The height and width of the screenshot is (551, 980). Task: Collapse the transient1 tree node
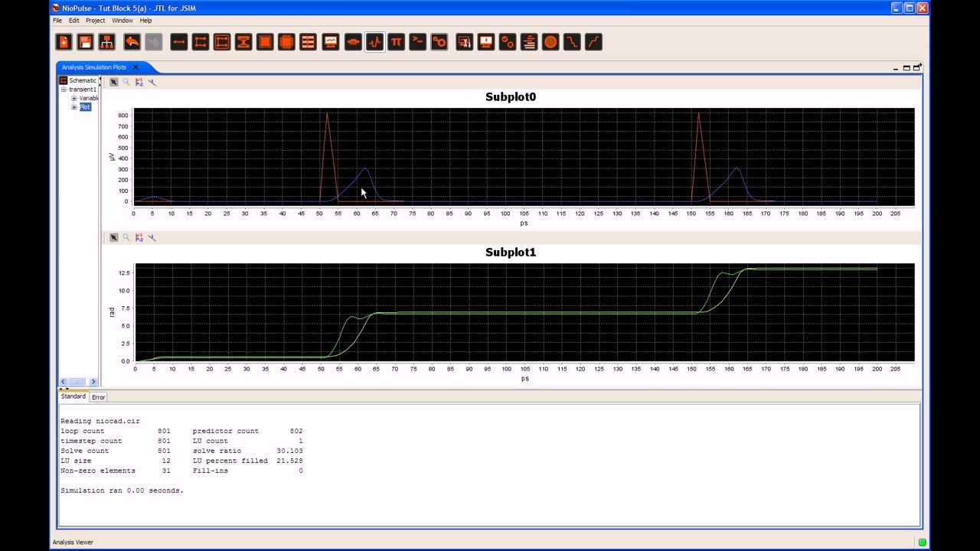[64, 90]
